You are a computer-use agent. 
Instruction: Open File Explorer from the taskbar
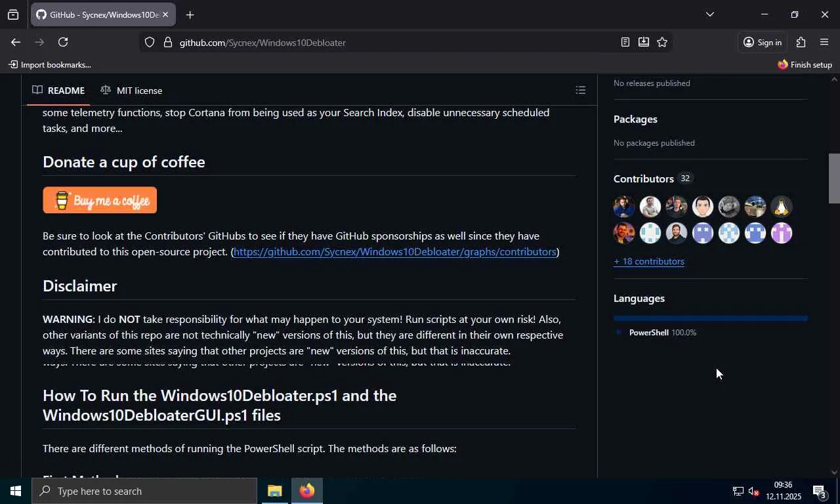click(x=274, y=491)
